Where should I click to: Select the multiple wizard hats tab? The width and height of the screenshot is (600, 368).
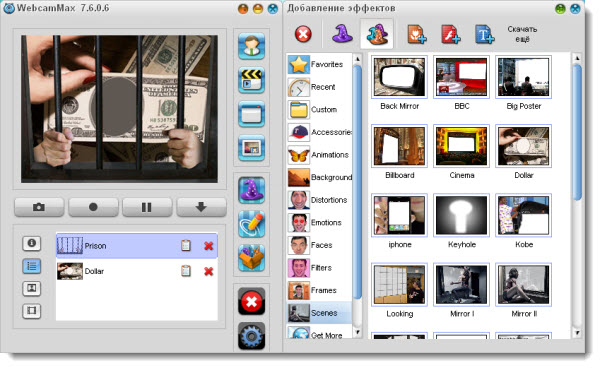(x=377, y=34)
